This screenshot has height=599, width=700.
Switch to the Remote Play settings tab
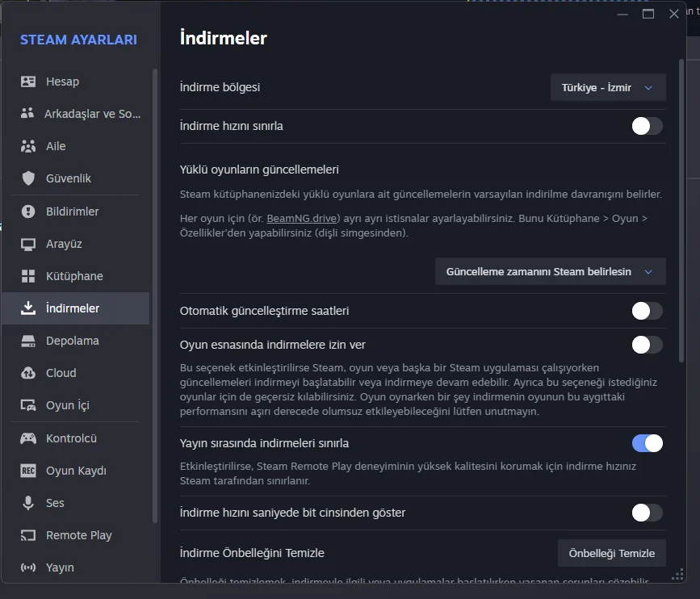[78, 535]
